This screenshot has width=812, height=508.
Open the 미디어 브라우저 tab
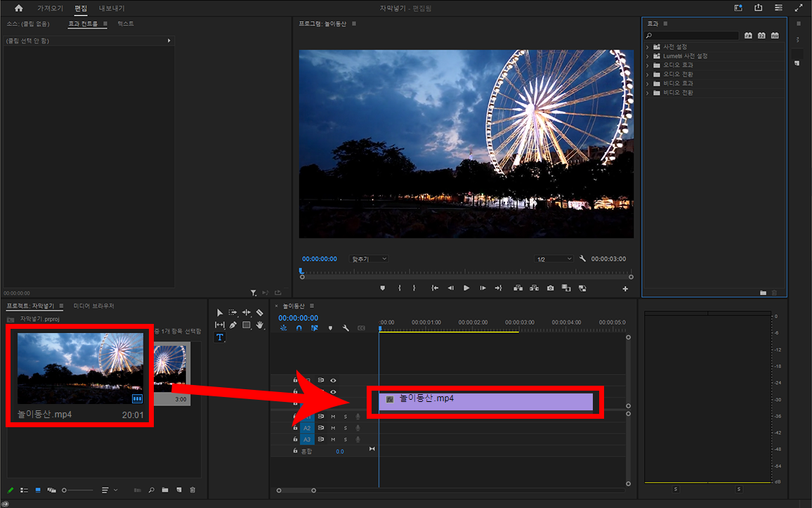(x=93, y=306)
